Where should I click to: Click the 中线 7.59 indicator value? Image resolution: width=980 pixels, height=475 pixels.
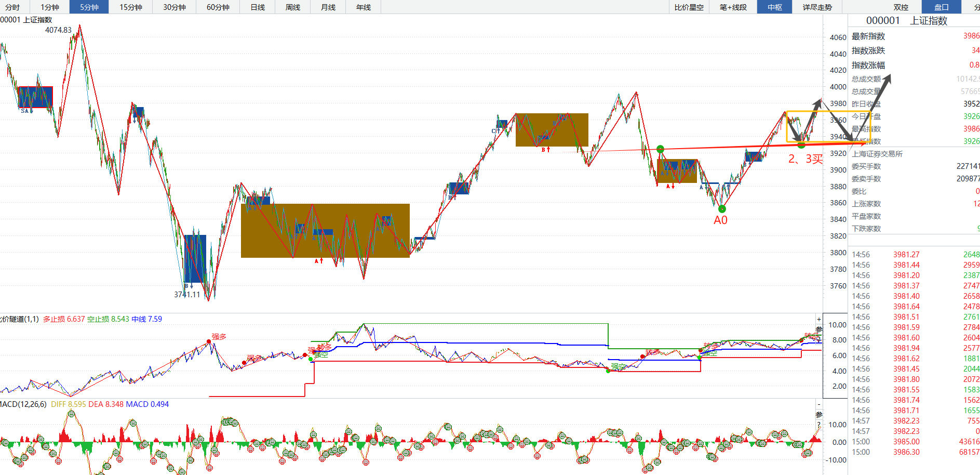(147, 319)
